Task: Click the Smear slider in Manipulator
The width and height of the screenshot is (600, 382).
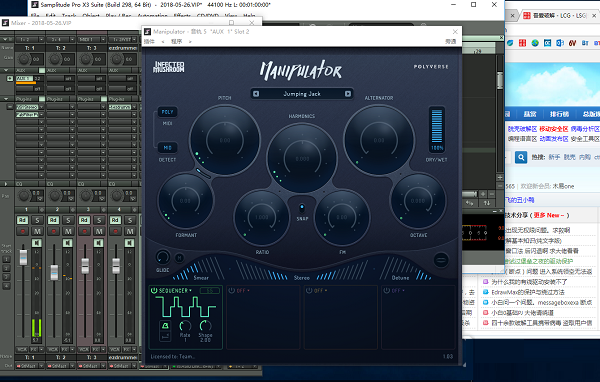Action: (x=198, y=269)
